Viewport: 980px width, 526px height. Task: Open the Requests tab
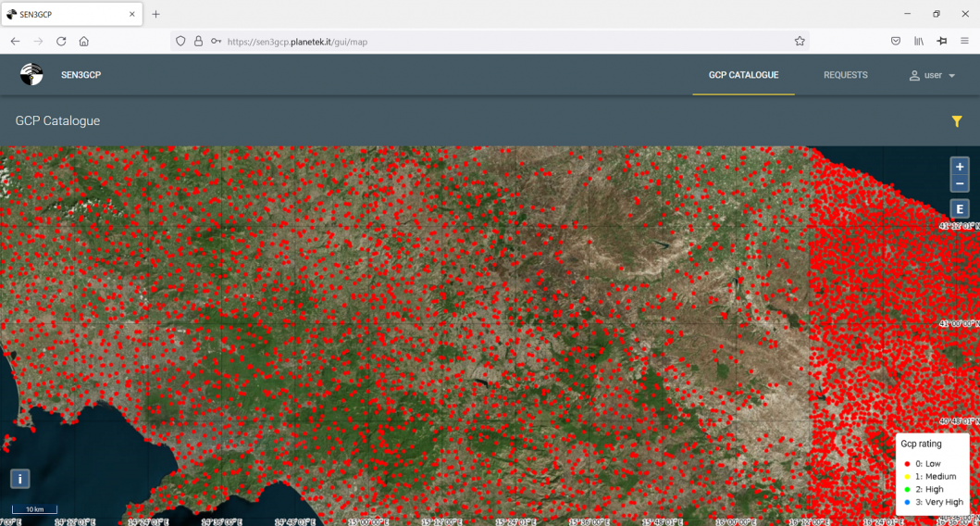pyautogui.click(x=845, y=75)
